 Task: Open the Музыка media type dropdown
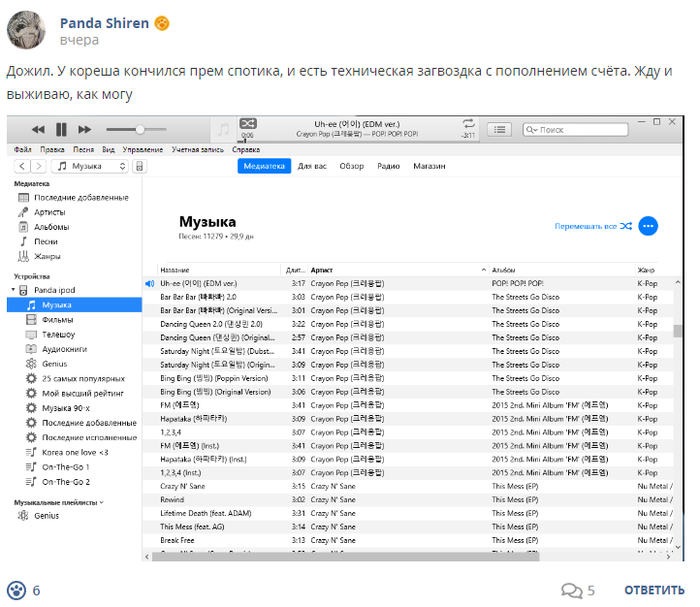click(x=90, y=166)
